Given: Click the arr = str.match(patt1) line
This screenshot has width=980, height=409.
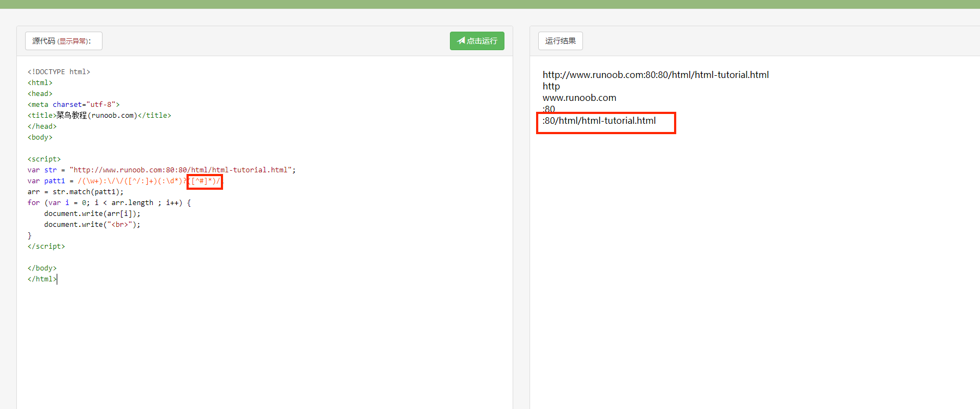Looking at the screenshot, I should [75, 192].
